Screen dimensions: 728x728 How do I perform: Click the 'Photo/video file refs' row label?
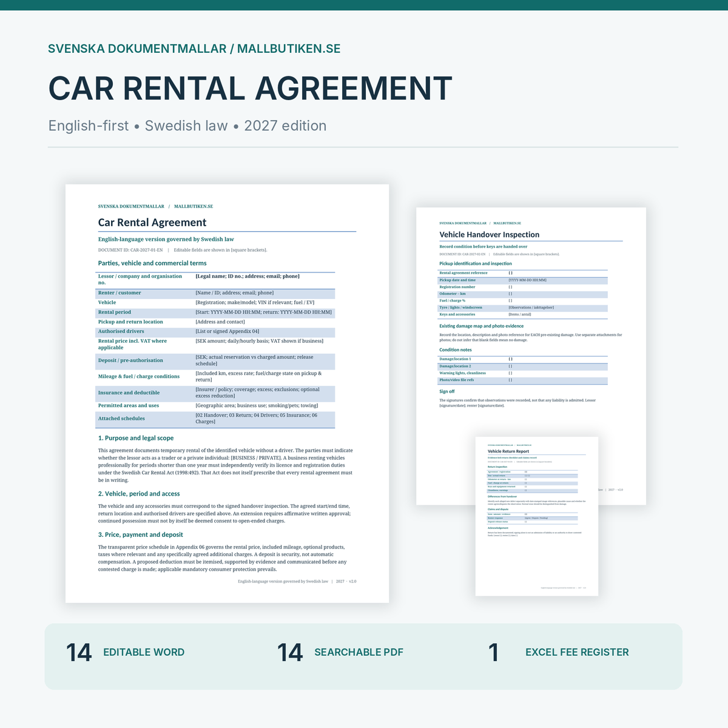pyautogui.click(x=457, y=380)
